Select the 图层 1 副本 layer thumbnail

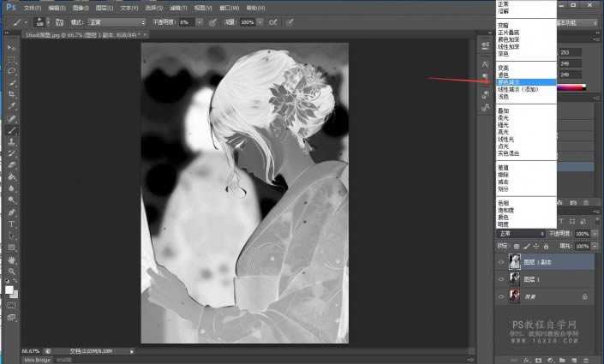click(x=516, y=262)
